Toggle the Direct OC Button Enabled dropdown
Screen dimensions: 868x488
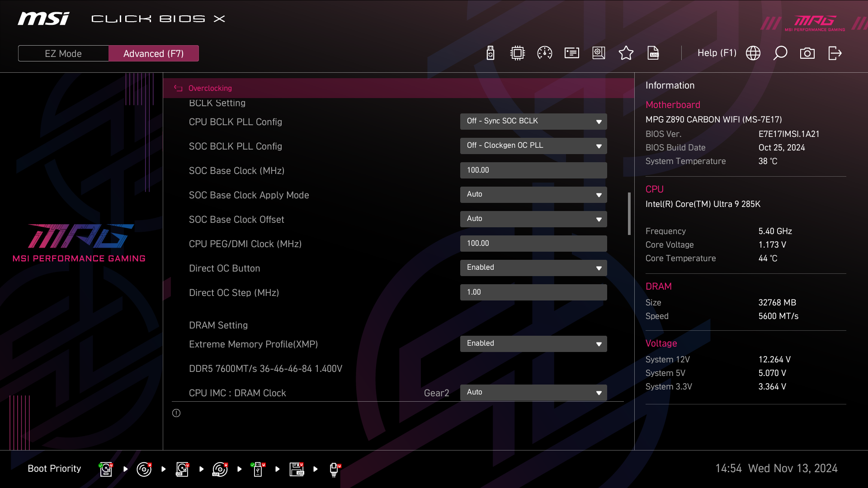[533, 268]
